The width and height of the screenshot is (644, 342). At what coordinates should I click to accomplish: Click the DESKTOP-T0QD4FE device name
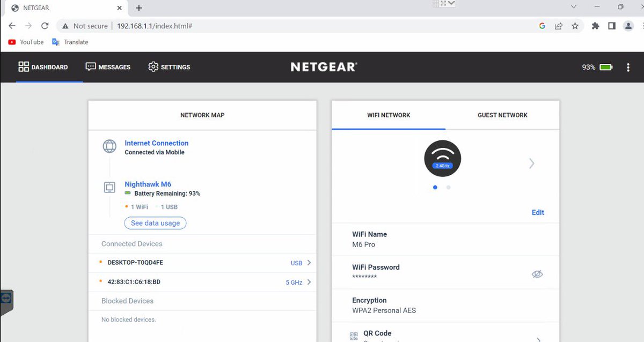pos(135,263)
